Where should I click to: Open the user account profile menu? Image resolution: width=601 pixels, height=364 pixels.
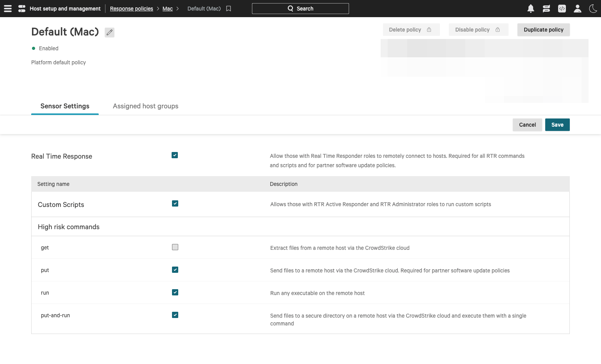pyautogui.click(x=577, y=9)
